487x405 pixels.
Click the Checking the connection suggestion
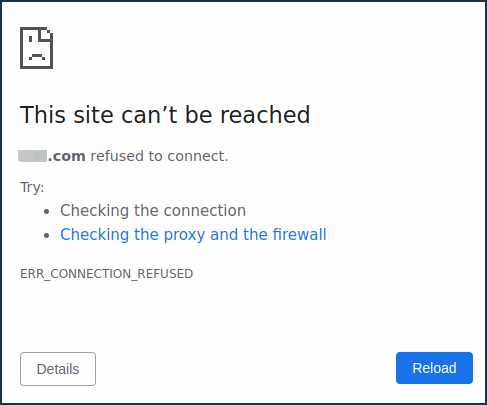pos(153,210)
